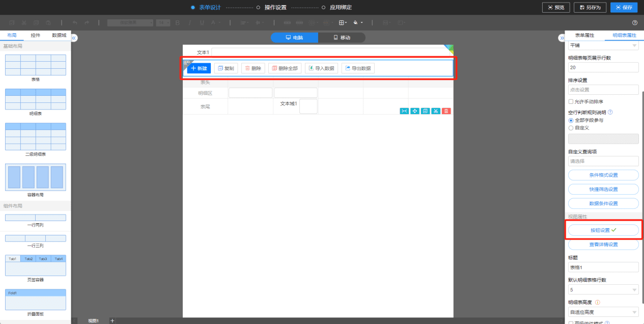
Task: Open the 默认明细表格行数 dropdown
Action: tap(603, 289)
